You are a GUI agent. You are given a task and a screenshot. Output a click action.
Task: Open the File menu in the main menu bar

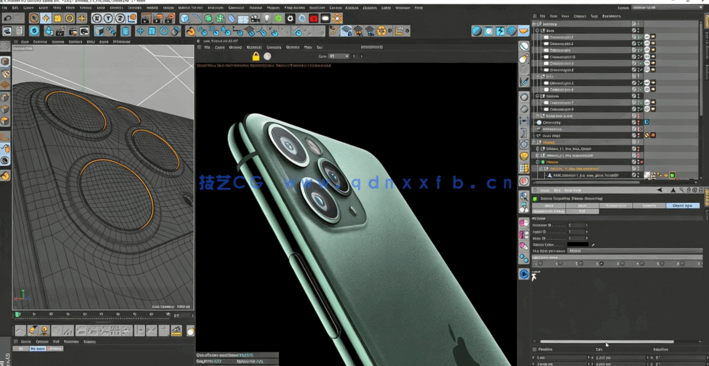(x=5, y=8)
